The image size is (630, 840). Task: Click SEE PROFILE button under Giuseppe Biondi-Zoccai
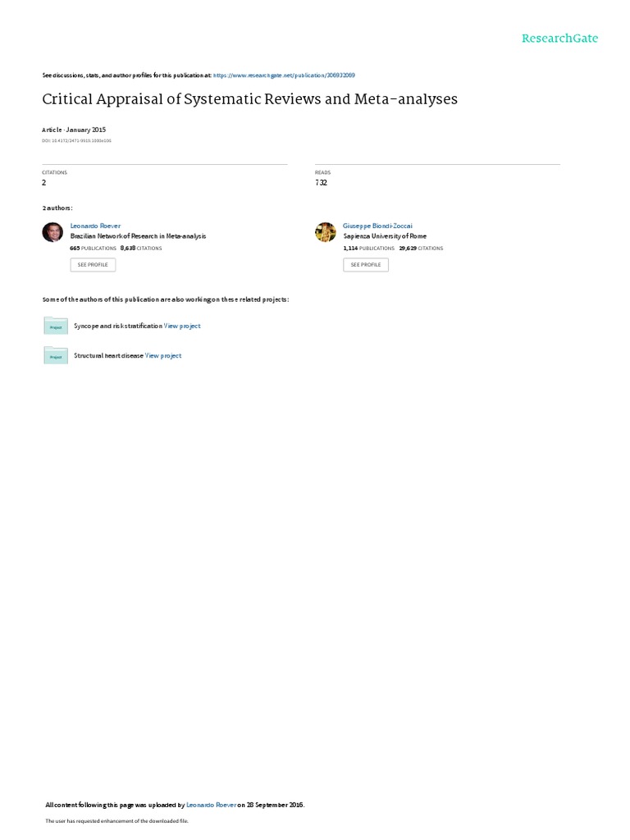tap(366, 265)
